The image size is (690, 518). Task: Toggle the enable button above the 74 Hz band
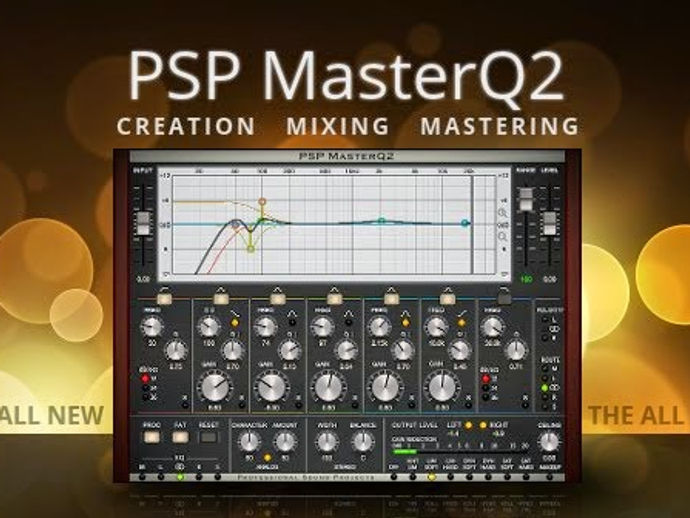278,299
